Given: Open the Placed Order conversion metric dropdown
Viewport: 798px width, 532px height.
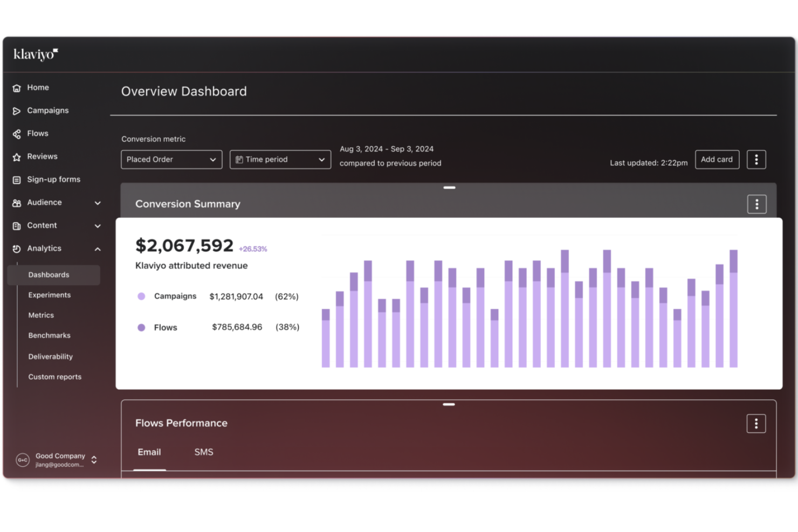Looking at the screenshot, I should (171, 159).
